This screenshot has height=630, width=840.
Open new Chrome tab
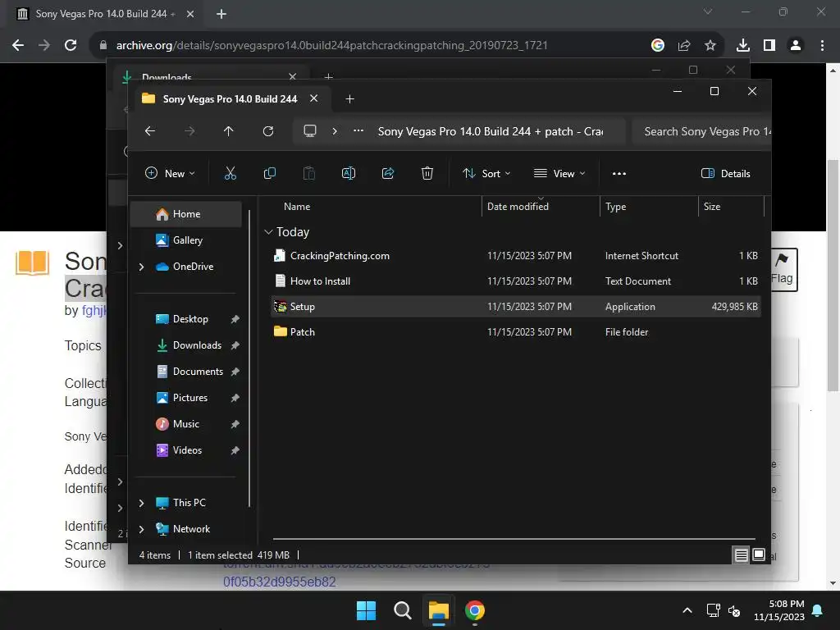click(221, 14)
